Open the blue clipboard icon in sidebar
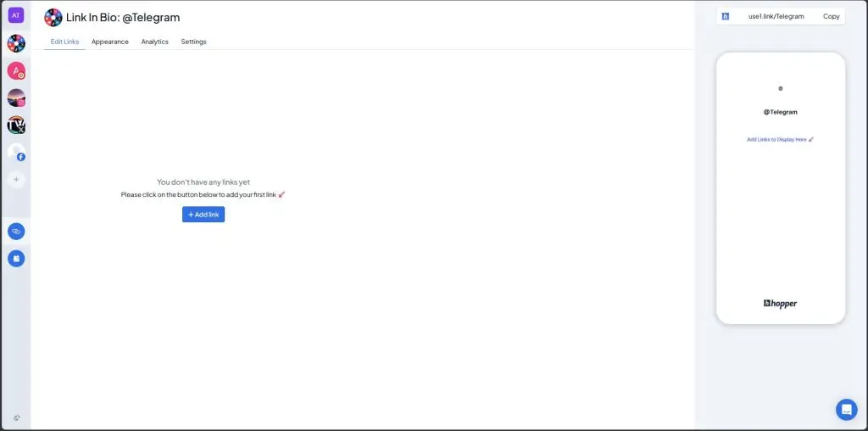868x431 pixels. (x=16, y=258)
